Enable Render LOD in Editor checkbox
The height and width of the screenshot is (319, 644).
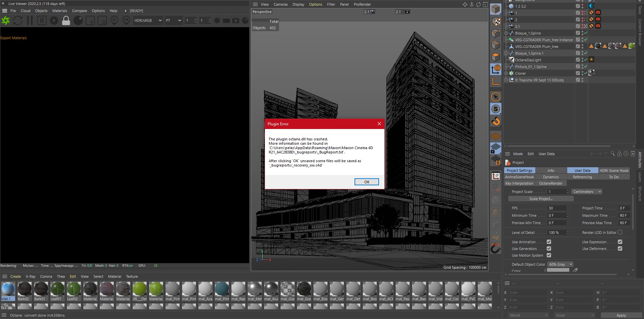[620, 232]
